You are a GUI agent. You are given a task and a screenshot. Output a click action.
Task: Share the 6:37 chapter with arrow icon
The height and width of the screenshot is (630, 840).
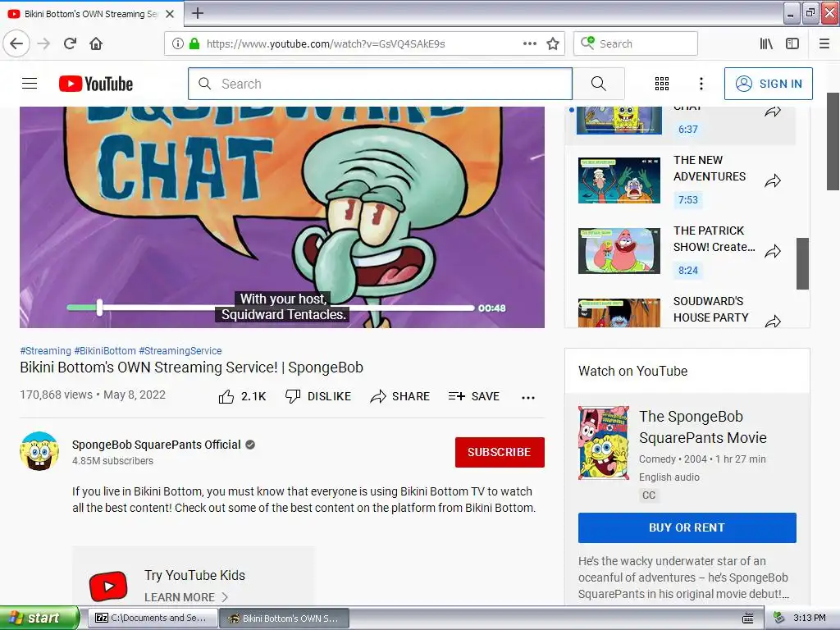(773, 112)
